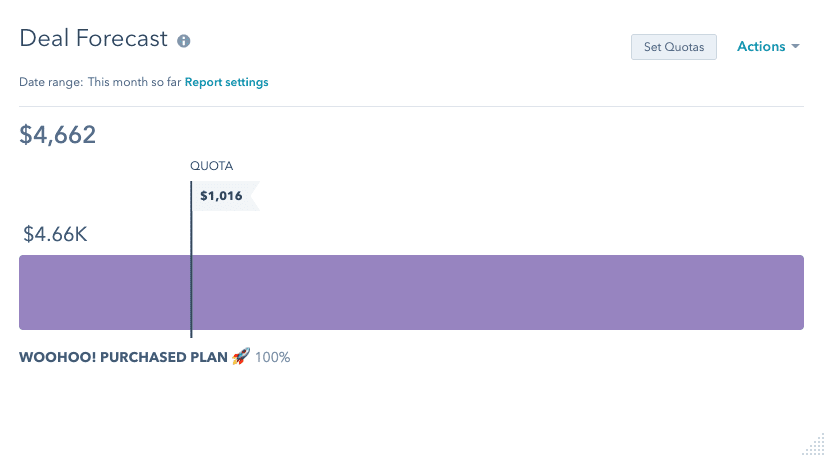Click the rocket emoji icon
Screen dimensions: 825x457
click(x=241, y=356)
